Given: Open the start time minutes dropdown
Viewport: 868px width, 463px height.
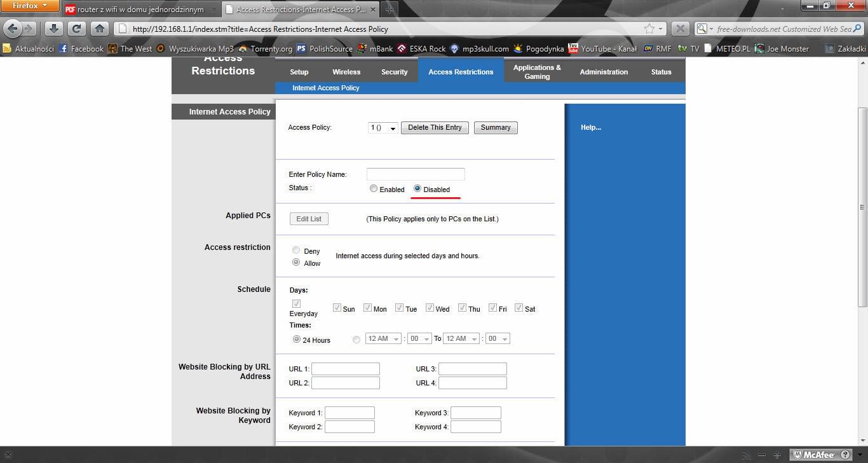Looking at the screenshot, I should [x=419, y=339].
